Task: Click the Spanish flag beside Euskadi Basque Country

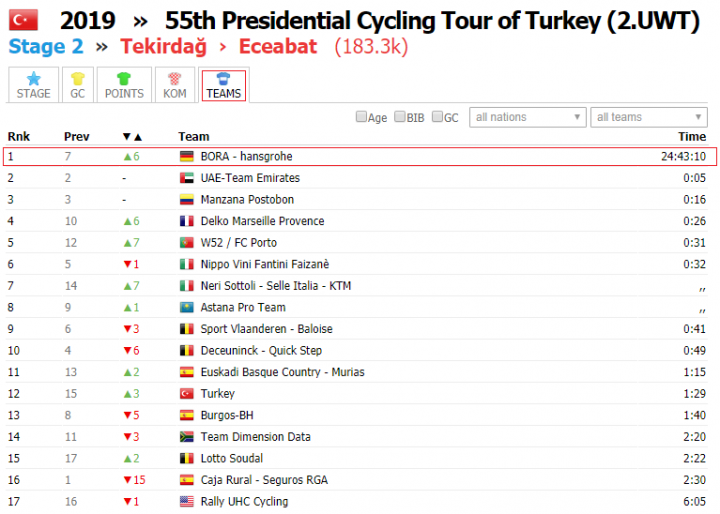Action: tap(186, 373)
